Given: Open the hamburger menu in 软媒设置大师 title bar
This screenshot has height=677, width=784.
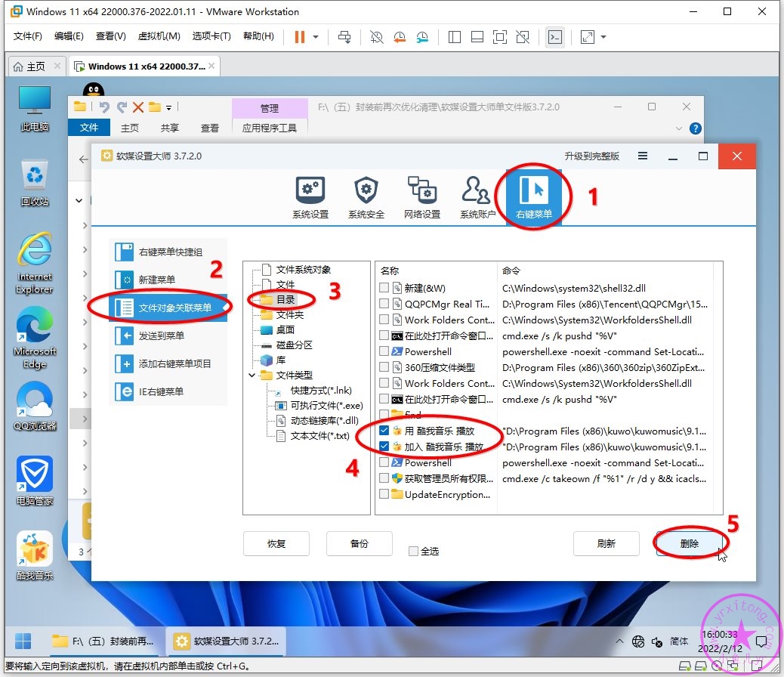Looking at the screenshot, I should (x=643, y=156).
